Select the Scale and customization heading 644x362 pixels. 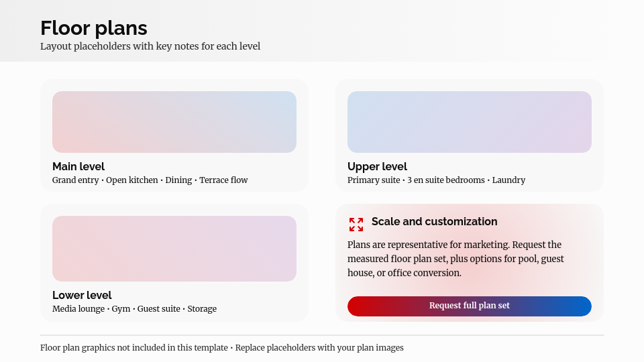pyautogui.click(x=434, y=221)
